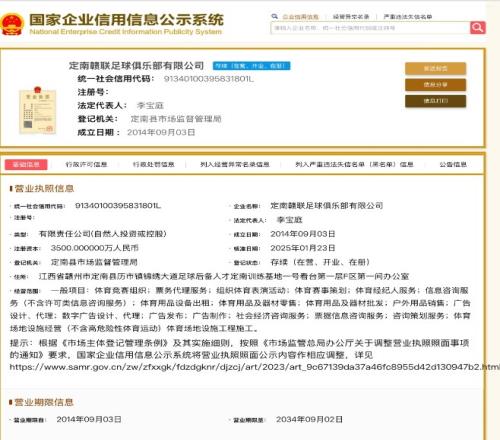
Task: Open the business license thumbnail image
Action: 37,110
